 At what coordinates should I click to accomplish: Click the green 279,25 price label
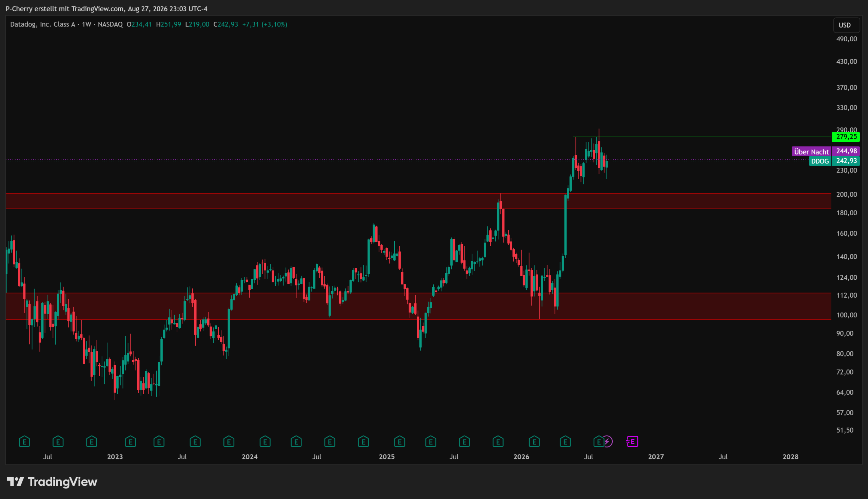pos(846,137)
